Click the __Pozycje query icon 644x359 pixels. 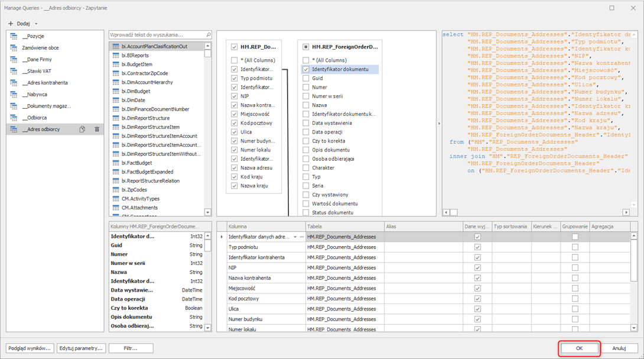(x=14, y=36)
